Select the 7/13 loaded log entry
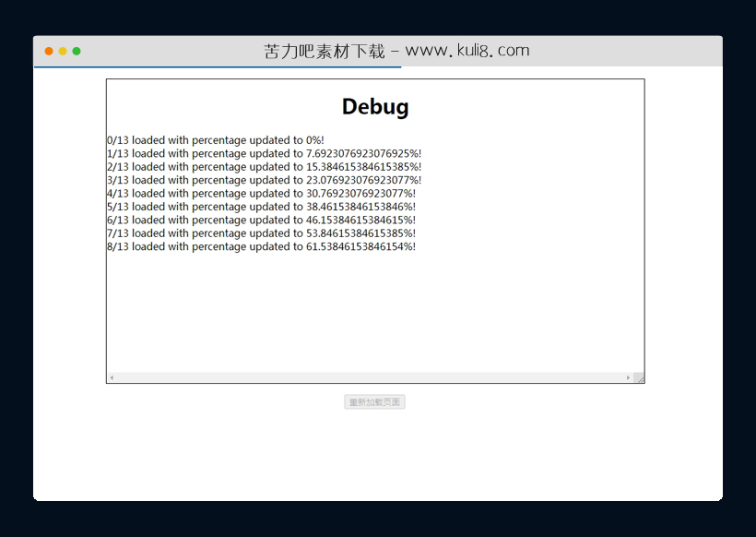756x537 pixels. (263, 233)
